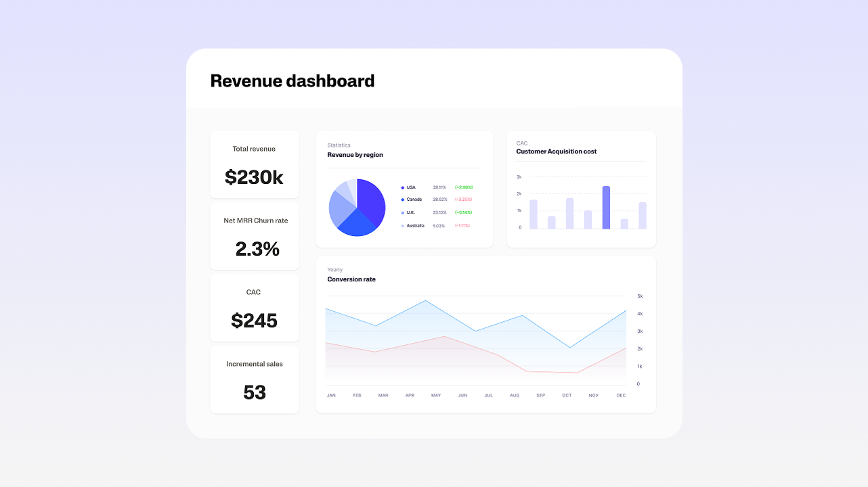Click the Customer Acquisition cost heading

[x=556, y=152]
